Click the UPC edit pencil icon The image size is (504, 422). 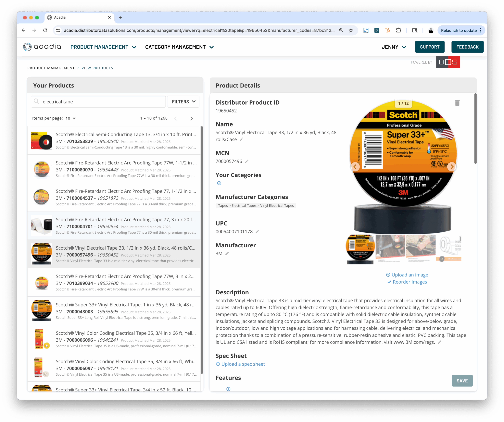(x=257, y=232)
